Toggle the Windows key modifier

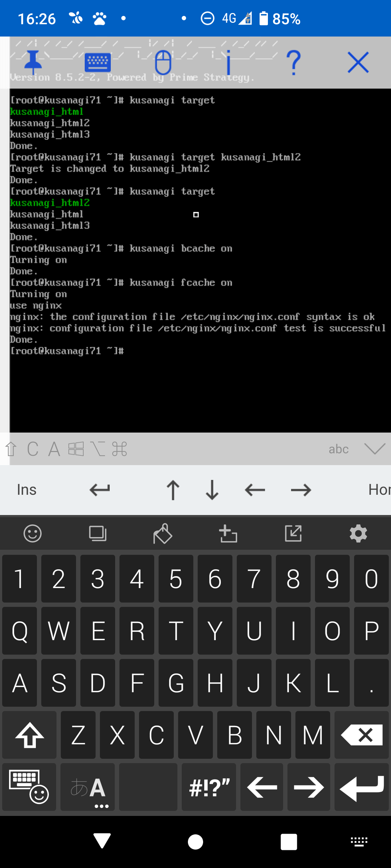coord(76,449)
